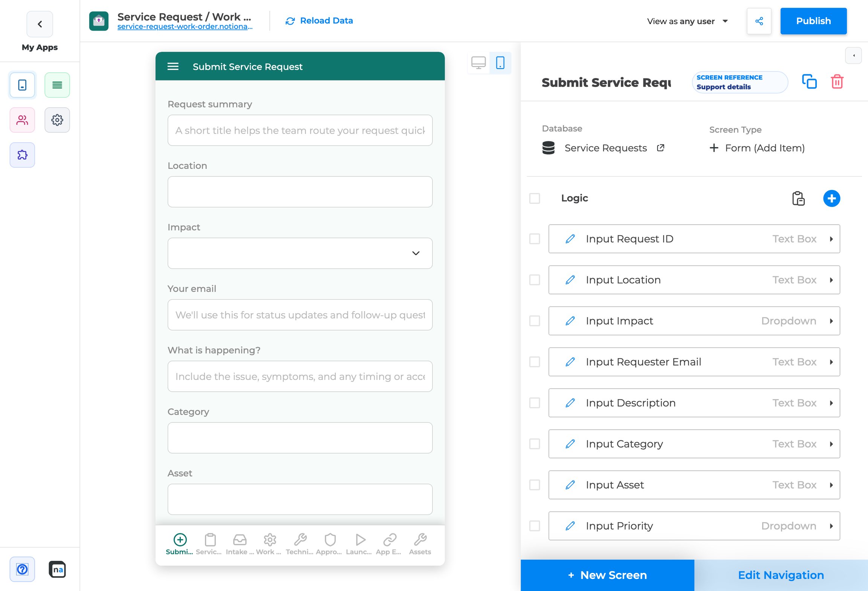The width and height of the screenshot is (868, 591).
Task: Click Reload Data
Action: [319, 21]
